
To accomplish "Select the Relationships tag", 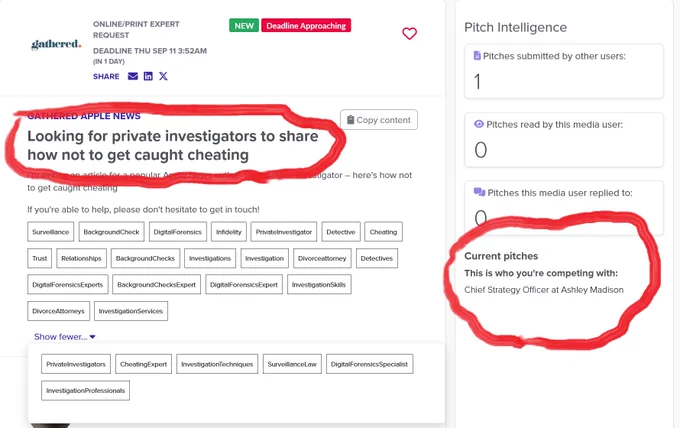I will coord(81,258).
